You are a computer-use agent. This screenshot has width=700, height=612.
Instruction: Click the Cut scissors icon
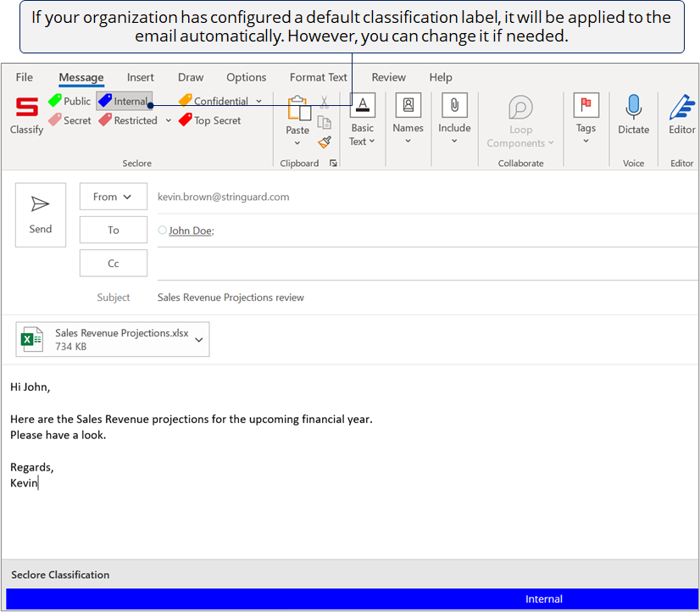324,102
